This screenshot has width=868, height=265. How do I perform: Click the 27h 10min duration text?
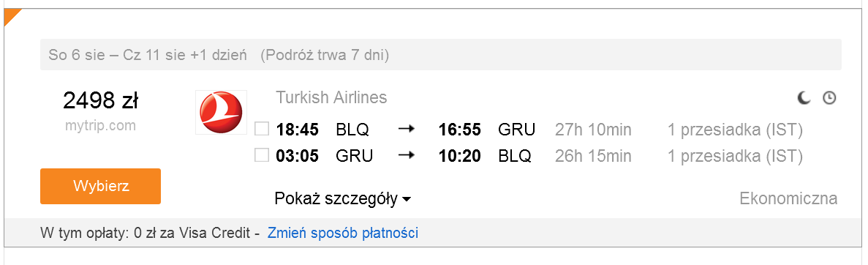[x=593, y=130]
